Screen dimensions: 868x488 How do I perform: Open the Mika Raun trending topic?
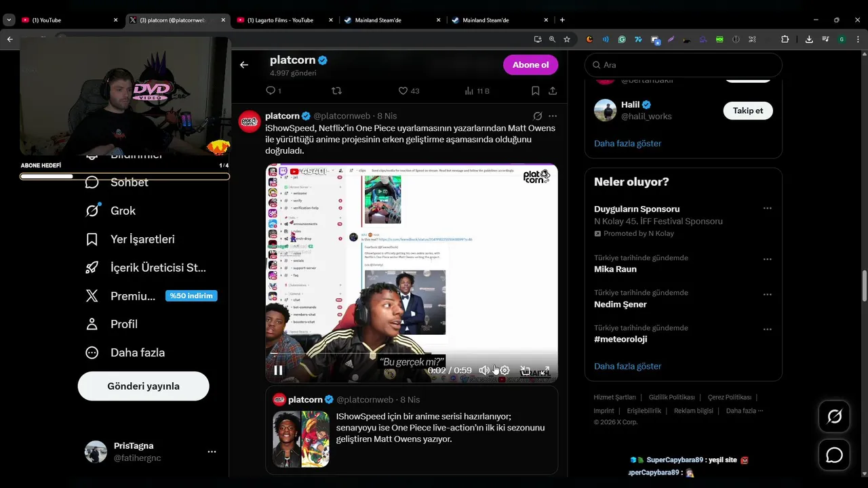pos(615,269)
